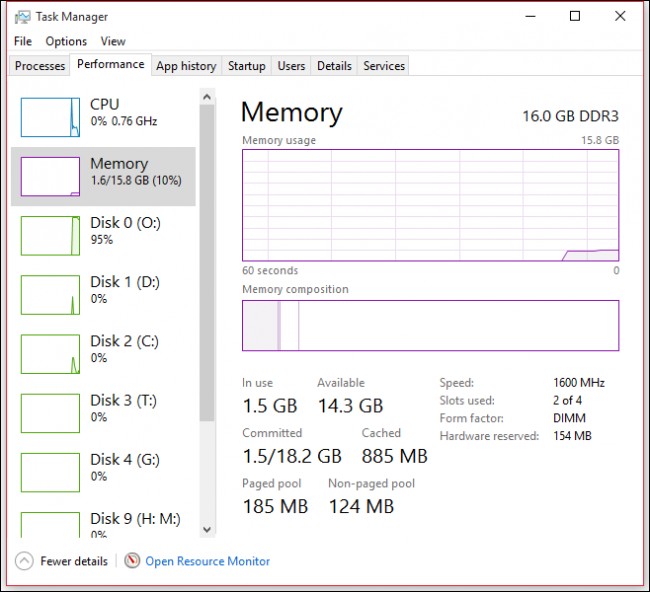Switch to the Processes tab
650x592 pixels.
[40, 66]
